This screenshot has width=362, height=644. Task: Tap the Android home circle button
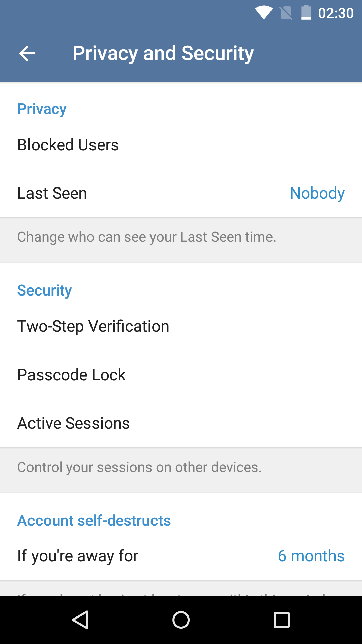181,620
